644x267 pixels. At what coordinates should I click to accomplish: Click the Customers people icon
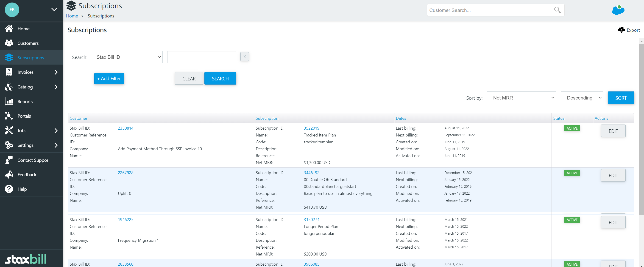click(x=9, y=43)
